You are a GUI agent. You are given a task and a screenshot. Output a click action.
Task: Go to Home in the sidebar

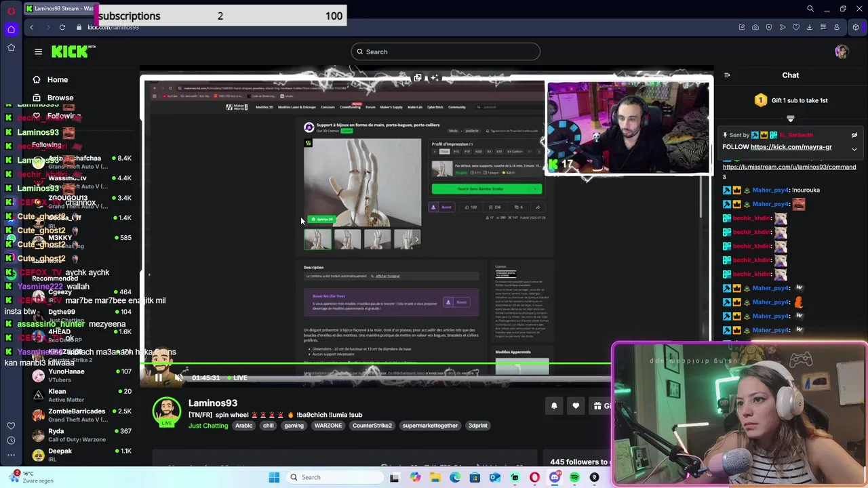51,79
